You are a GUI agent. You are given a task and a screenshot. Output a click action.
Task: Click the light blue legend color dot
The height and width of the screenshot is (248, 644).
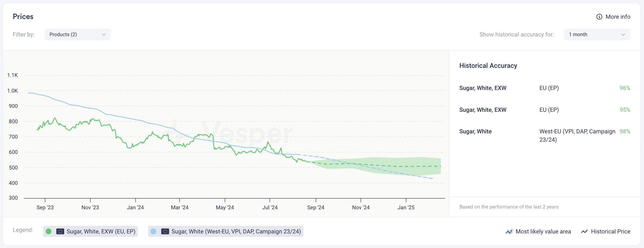tap(153, 231)
